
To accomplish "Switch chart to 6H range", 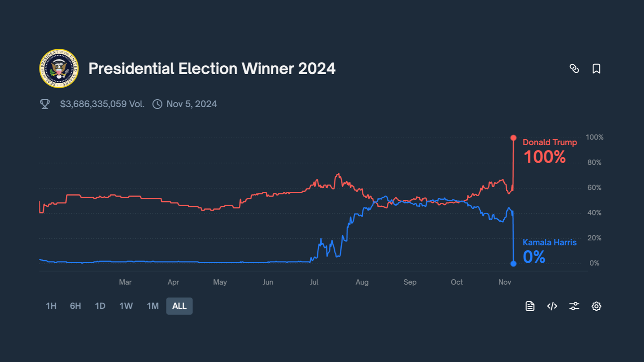I will [76, 306].
